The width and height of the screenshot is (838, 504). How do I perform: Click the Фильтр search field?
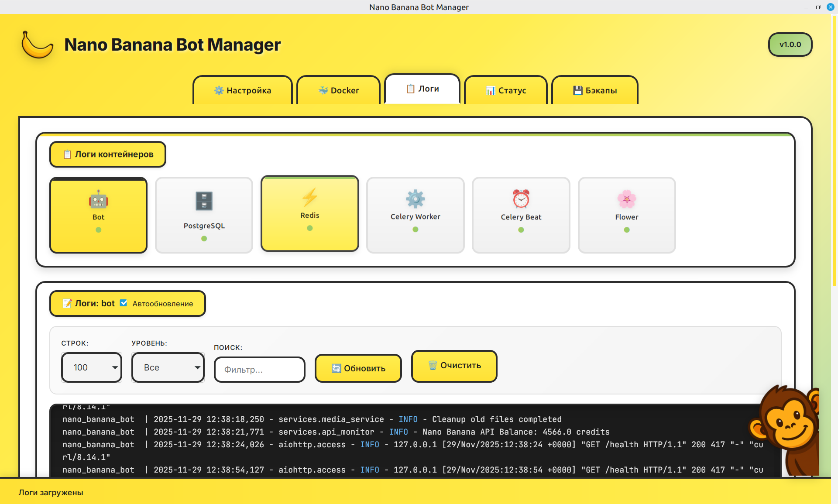point(259,369)
